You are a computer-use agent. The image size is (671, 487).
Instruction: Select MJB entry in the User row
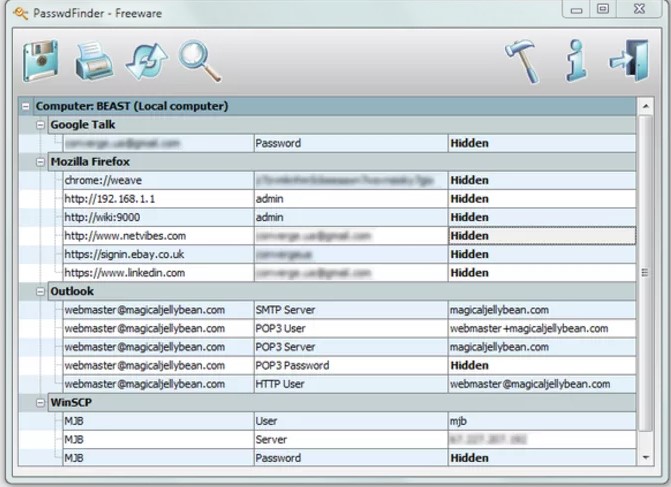158,421
